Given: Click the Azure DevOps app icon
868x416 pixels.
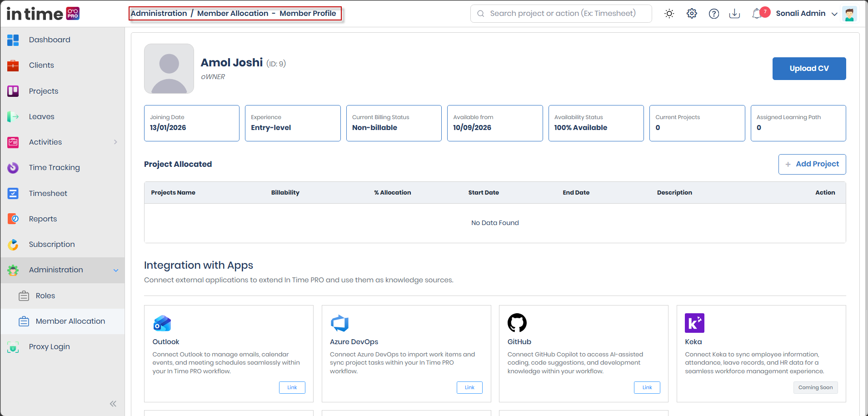Looking at the screenshot, I should click(339, 323).
